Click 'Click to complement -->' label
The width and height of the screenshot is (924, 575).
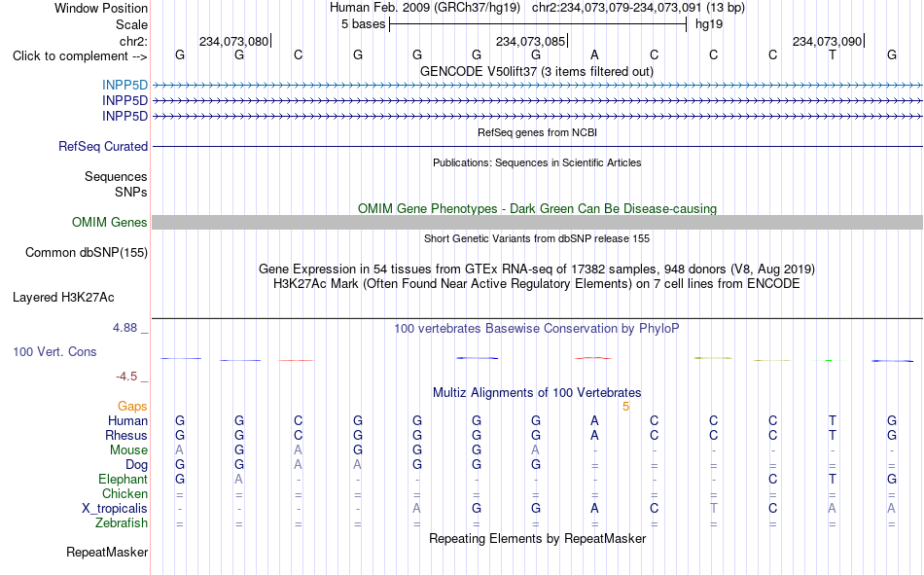80,56
